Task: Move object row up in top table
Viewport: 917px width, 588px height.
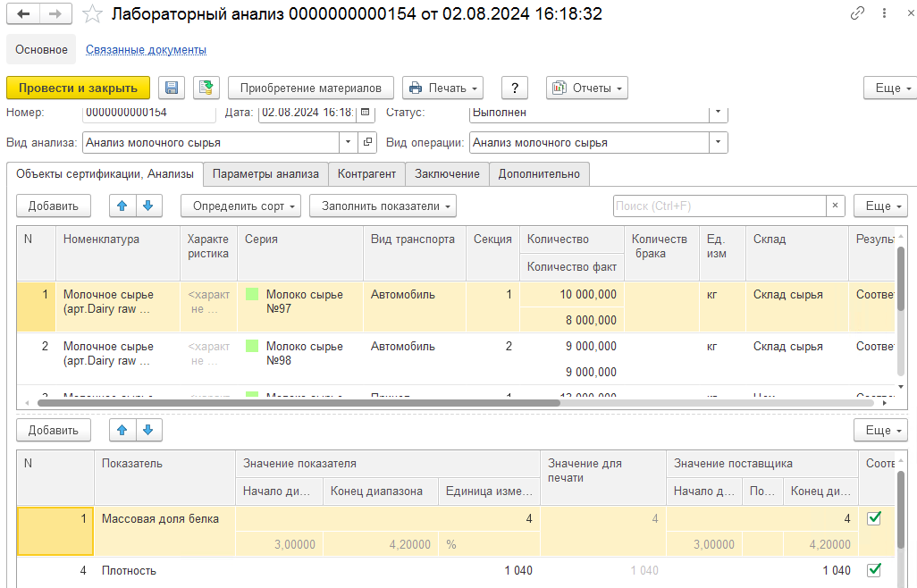Action: [122, 206]
